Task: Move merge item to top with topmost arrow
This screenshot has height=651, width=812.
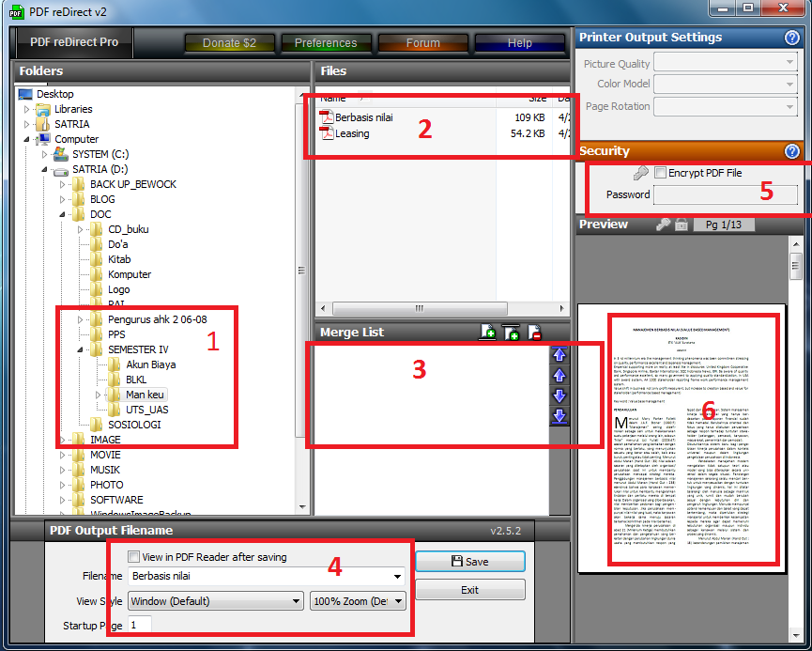Action: tap(559, 355)
